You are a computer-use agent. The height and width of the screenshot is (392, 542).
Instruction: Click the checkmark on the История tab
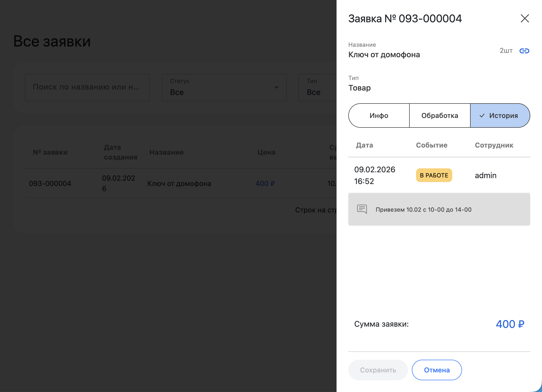[x=482, y=116]
